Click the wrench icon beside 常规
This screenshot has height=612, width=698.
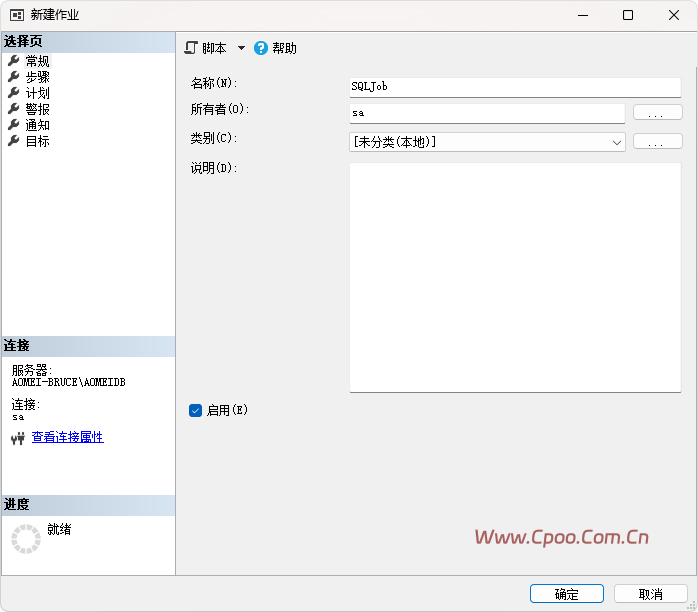(x=14, y=60)
